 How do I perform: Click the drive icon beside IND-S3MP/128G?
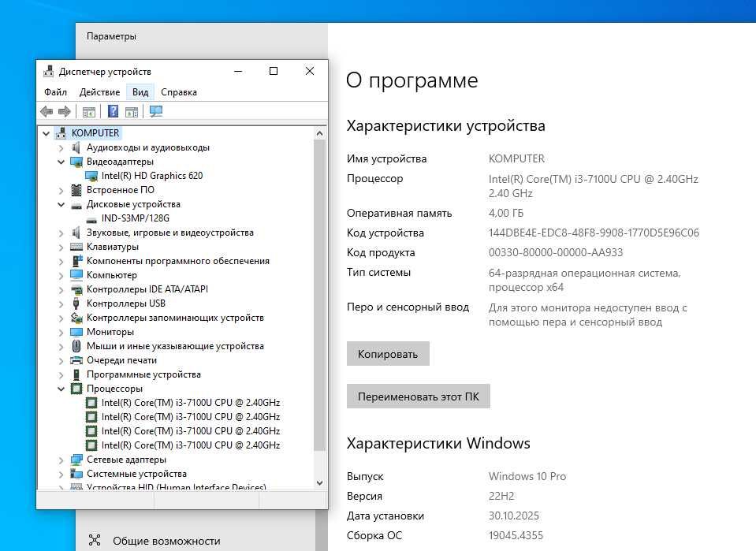click(x=91, y=219)
